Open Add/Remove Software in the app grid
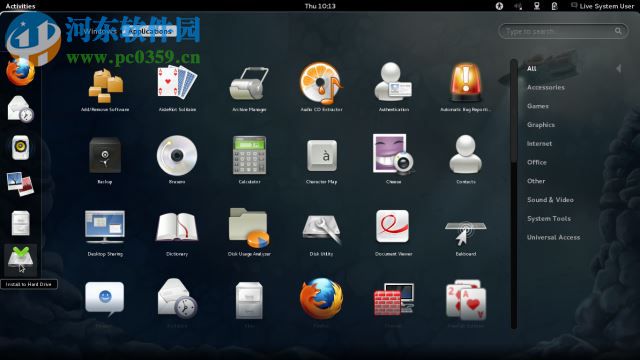640x360 pixels. pos(105,86)
